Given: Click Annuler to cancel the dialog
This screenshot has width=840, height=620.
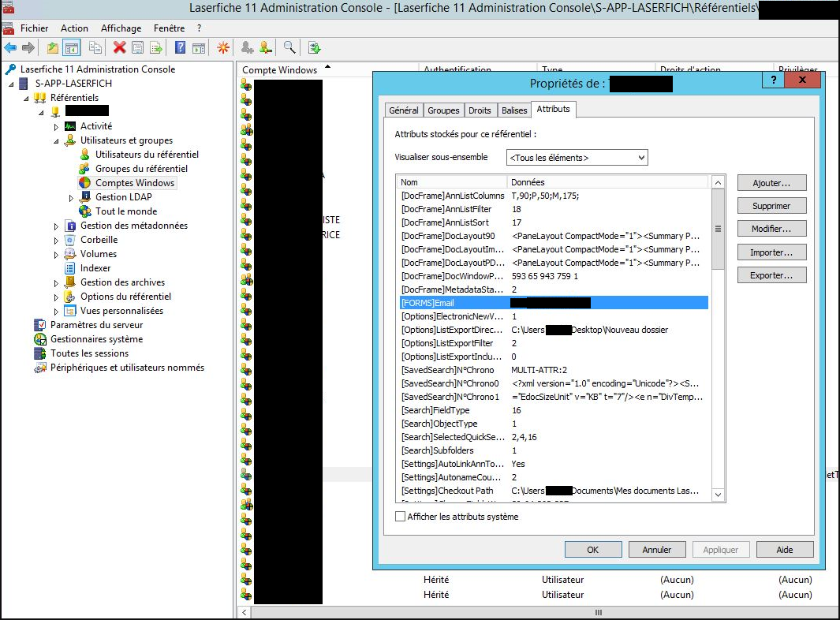Looking at the screenshot, I should coord(657,549).
